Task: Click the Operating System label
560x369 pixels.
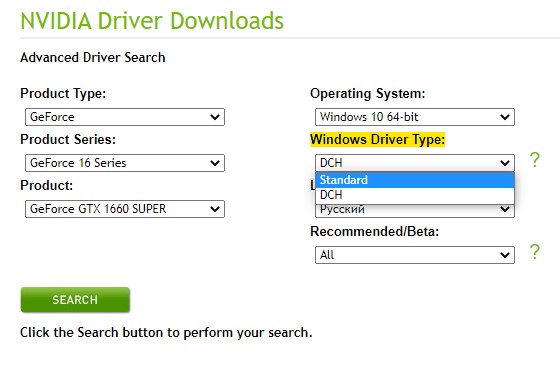Action: (368, 94)
